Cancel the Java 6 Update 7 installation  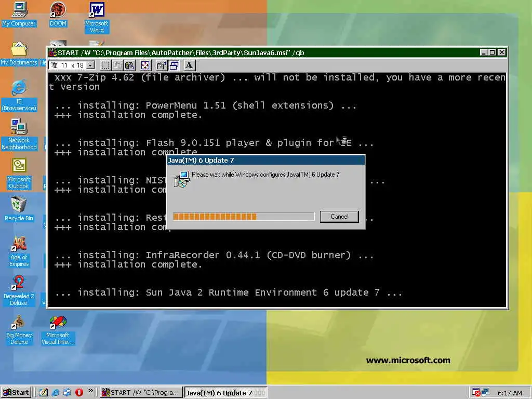tap(339, 217)
